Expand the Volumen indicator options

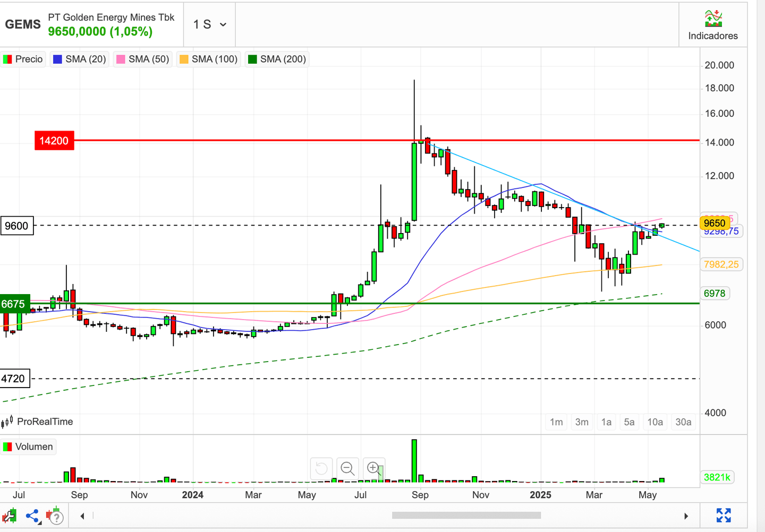(29, 447)
